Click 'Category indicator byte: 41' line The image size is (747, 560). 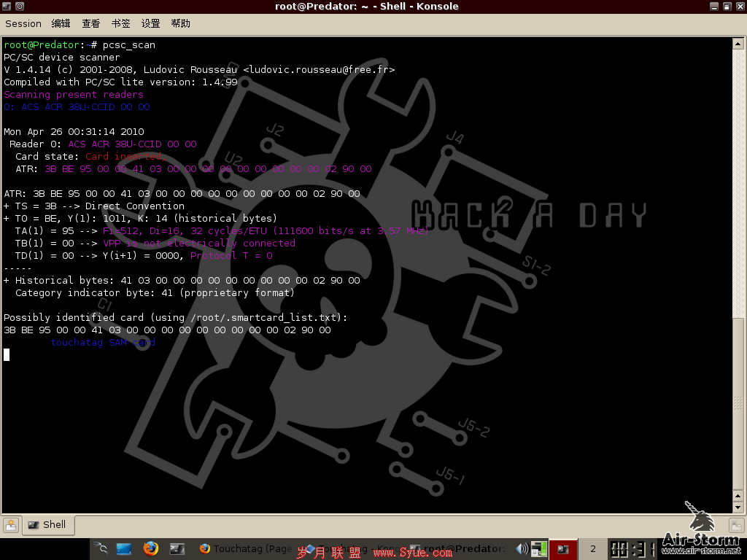click(155, 292)
